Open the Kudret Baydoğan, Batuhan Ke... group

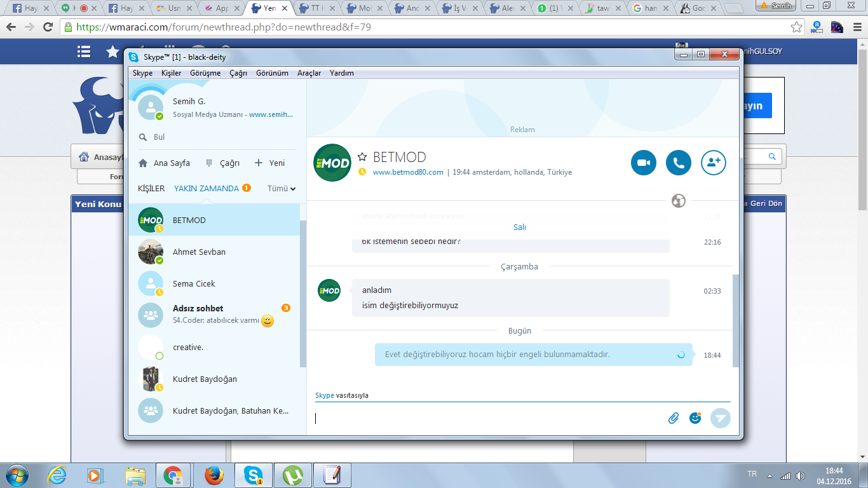coord(214,410)
